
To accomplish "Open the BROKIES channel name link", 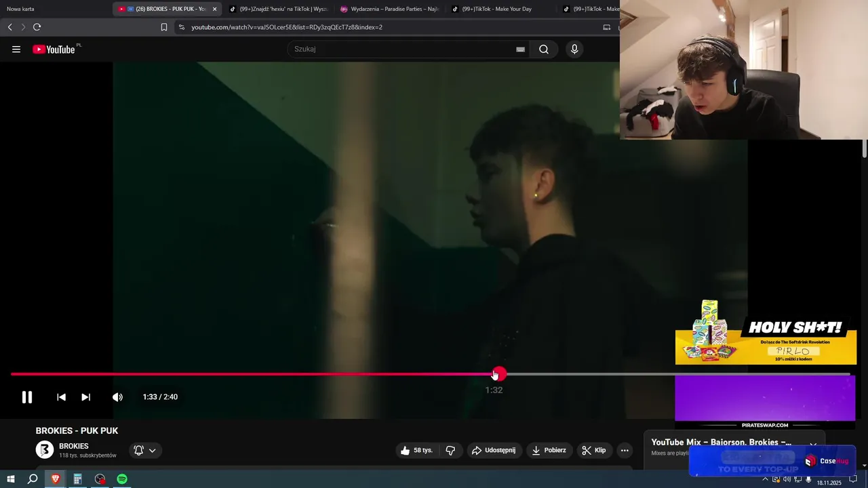I will 74,446.
